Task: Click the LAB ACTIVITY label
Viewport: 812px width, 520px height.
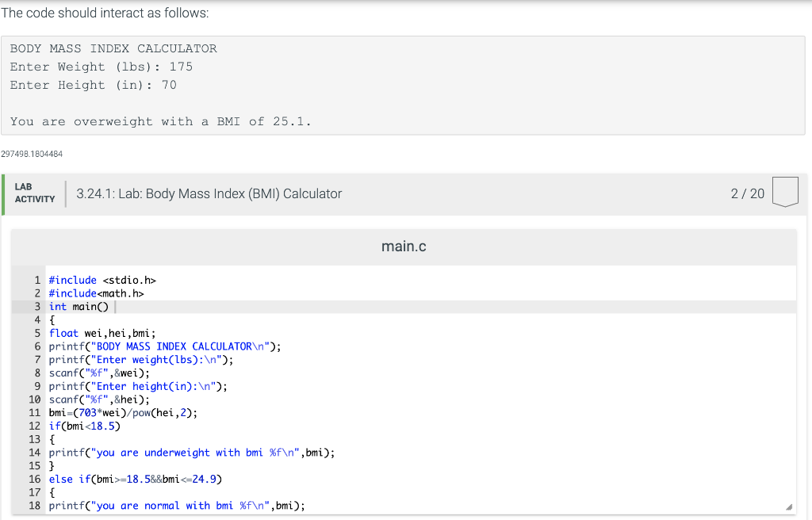Action: (x=34, y=193)
